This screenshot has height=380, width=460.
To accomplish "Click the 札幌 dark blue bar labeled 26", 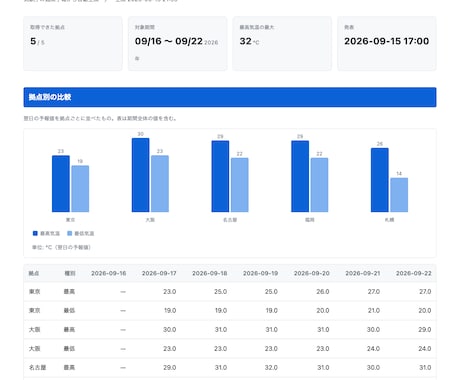I will point(380,180).
